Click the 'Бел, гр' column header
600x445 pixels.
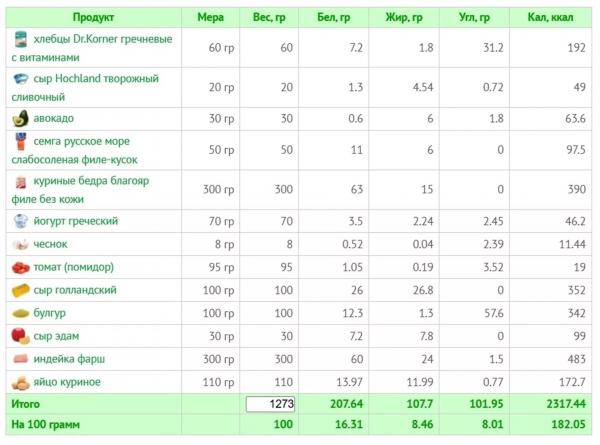pyautogui.click(x=334, y=18)
